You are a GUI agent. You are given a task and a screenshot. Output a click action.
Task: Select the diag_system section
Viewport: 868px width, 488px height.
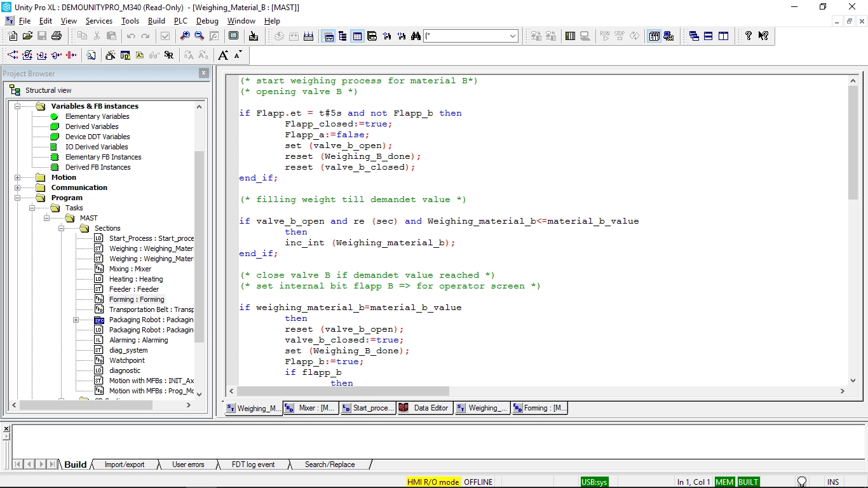128,350
